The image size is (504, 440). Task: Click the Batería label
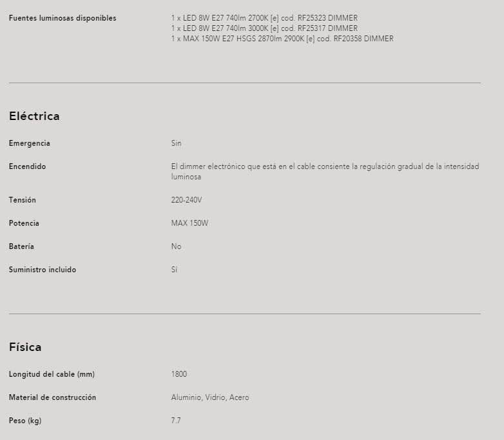tap(21, 246)
